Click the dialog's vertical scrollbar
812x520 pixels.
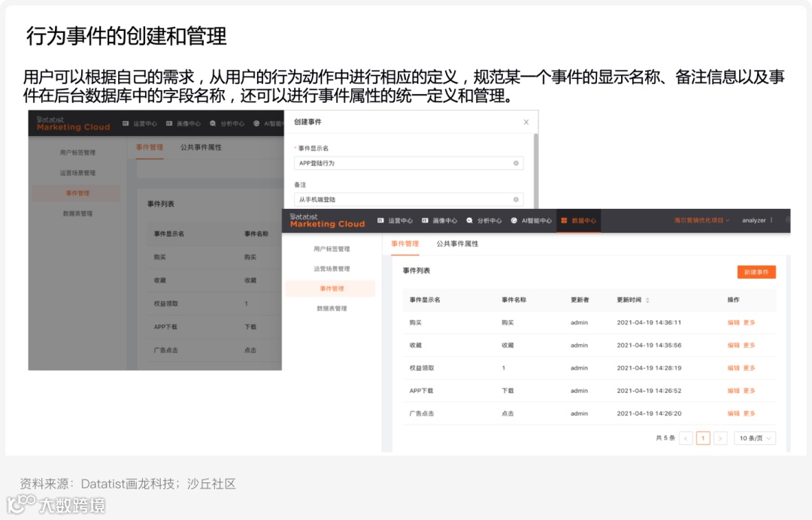[x=536, y=171]
